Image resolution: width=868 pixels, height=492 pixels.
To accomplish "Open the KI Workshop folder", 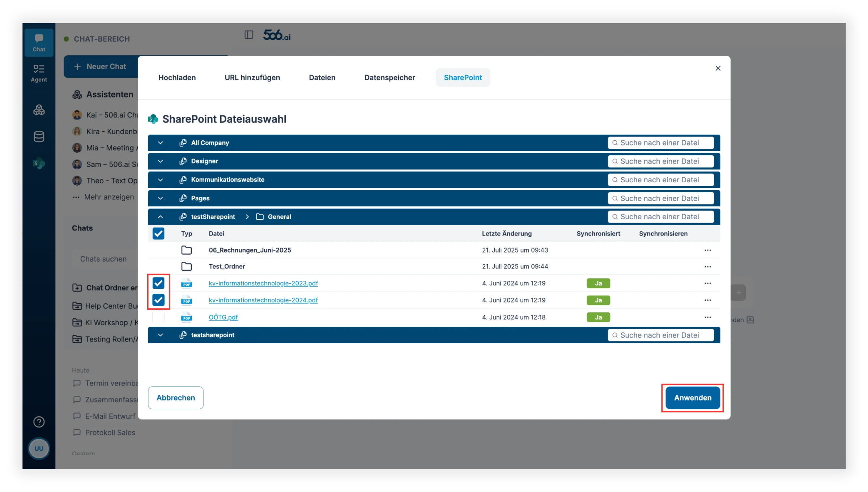I will pyautogui.click(x=105, y=323).
